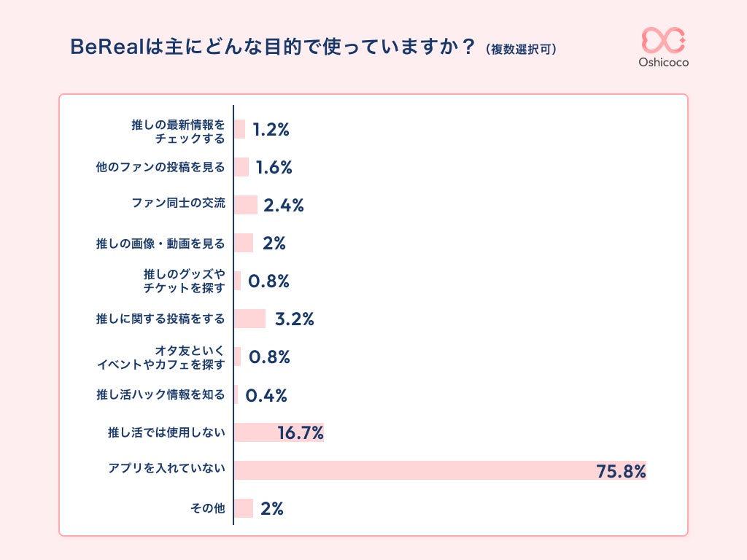
Task: Click the アプリを入れていない label
Action: (x=166, y=471)
